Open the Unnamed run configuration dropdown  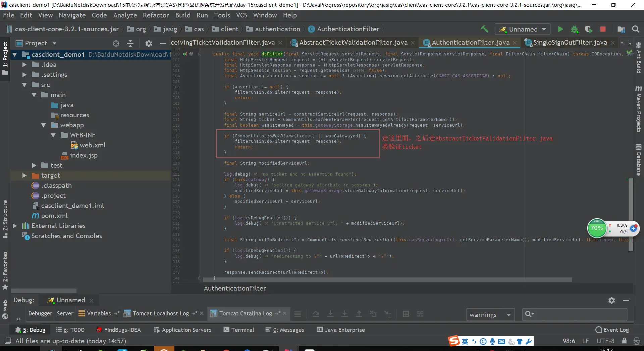pos(522,29)
